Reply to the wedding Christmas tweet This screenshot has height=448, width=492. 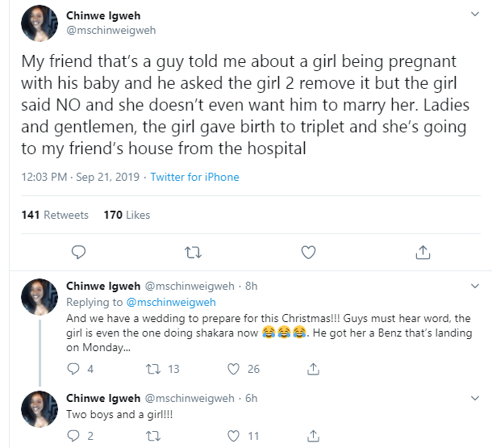(73, 369)
